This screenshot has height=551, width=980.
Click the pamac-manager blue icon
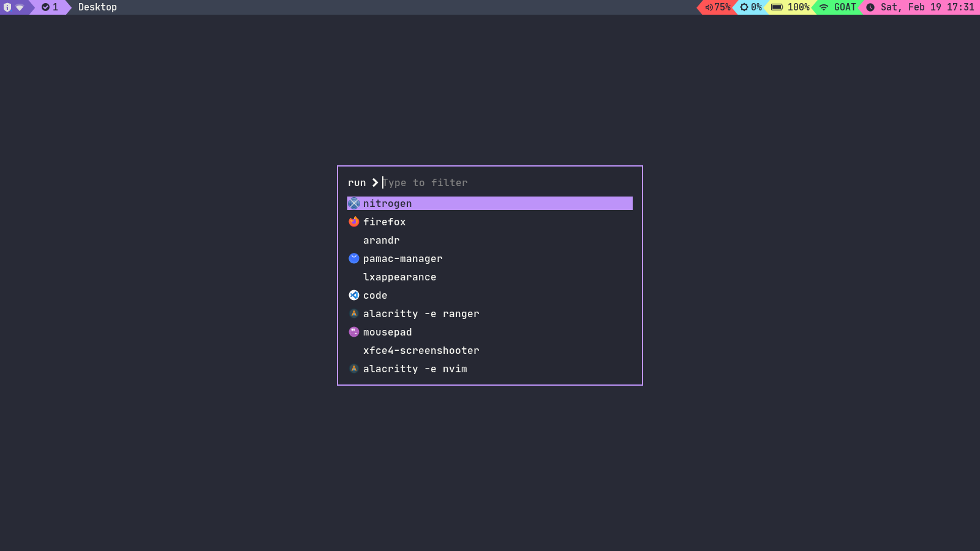tap(354, 258)
